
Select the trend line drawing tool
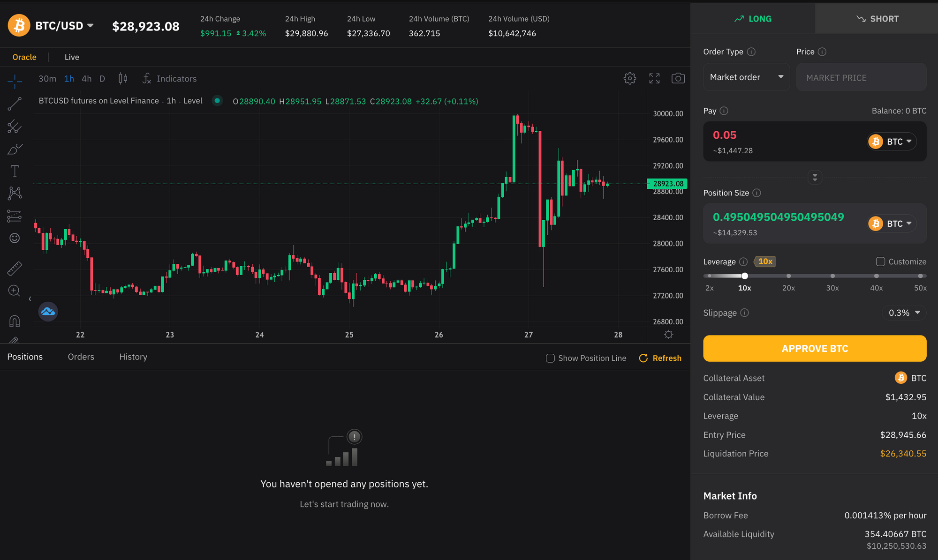(15, 104)
